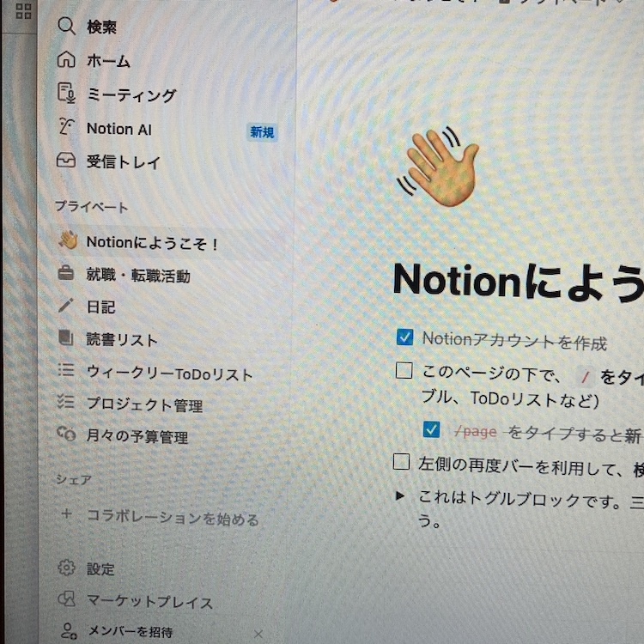The image size is (644, 644).
Task: Uncheck the /page をタイプすると checkbox
Action: [x=431, y=429]
